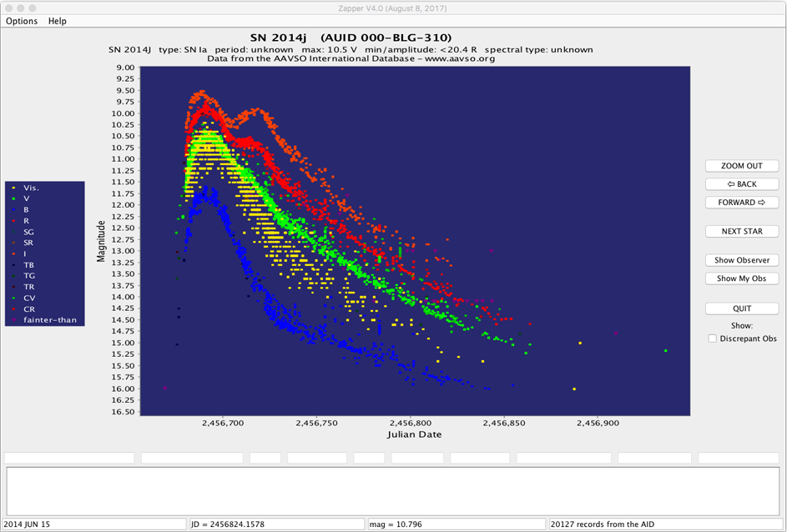
Task: Click the large blank text area below the plot
Action: tap(393, 491)
